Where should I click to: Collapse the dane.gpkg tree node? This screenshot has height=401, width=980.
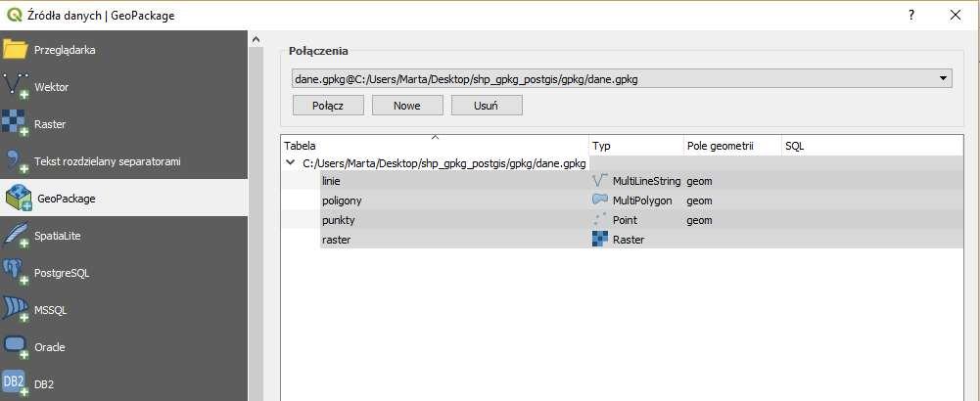[290, 162]
